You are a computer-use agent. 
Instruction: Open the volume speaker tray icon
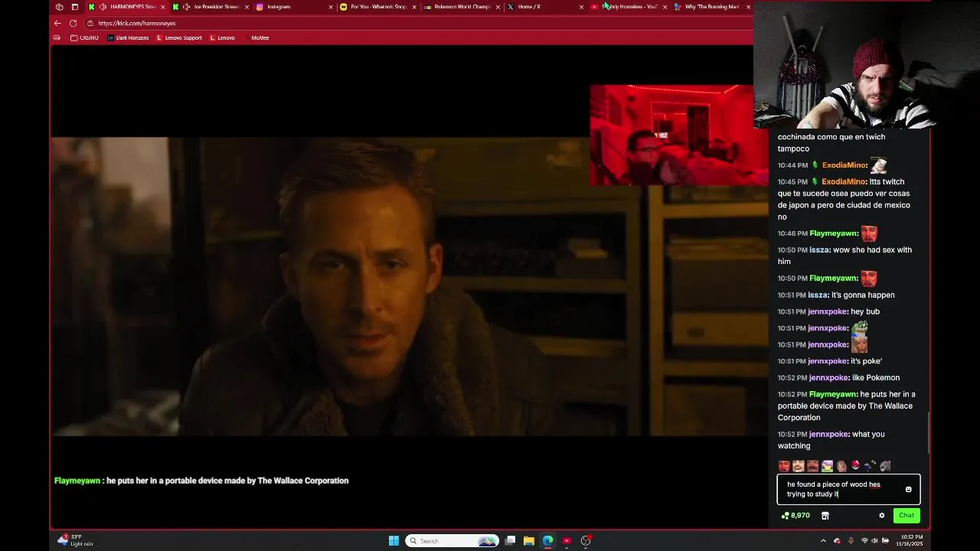pos(874,541)
